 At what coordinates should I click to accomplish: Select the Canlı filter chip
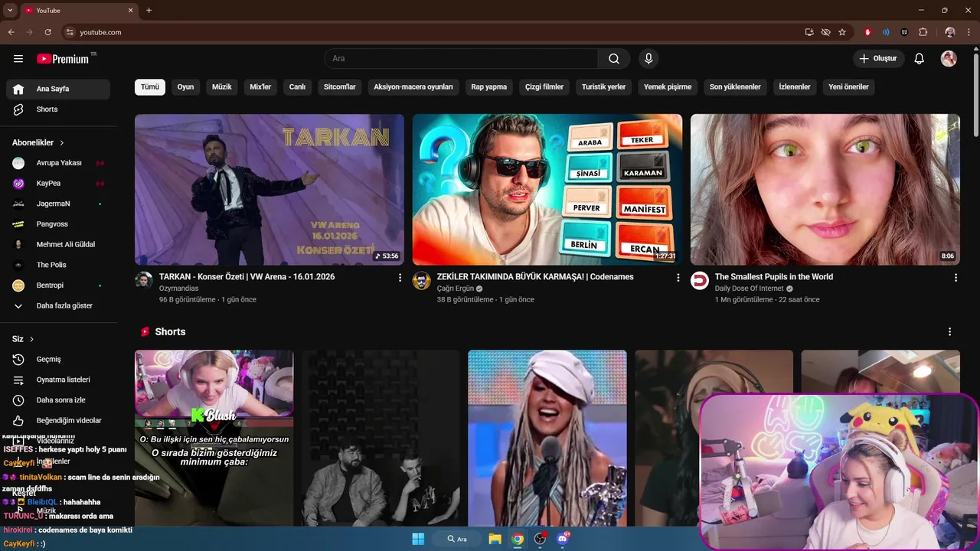pos(297,87)
